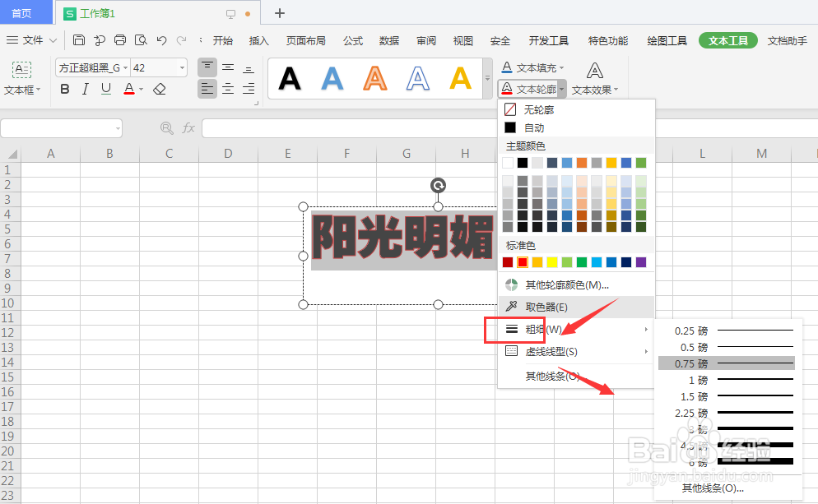Open 其他轮廓颜色 (More Outline Colors)
The height and width of the screenshot is (504, 818).
(576, 284)
